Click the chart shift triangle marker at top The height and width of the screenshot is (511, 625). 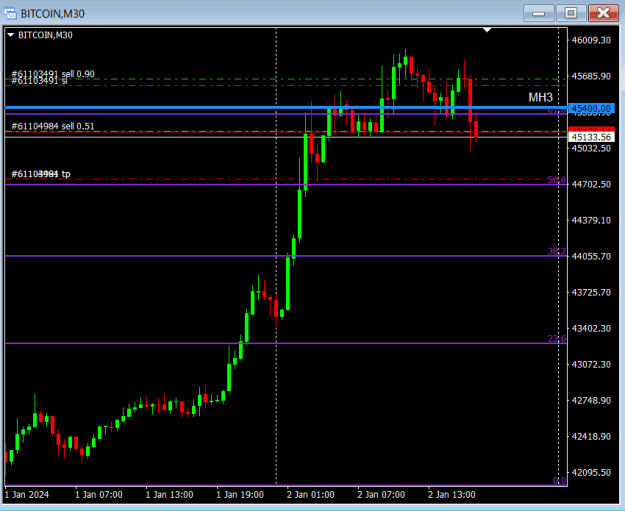487,30
